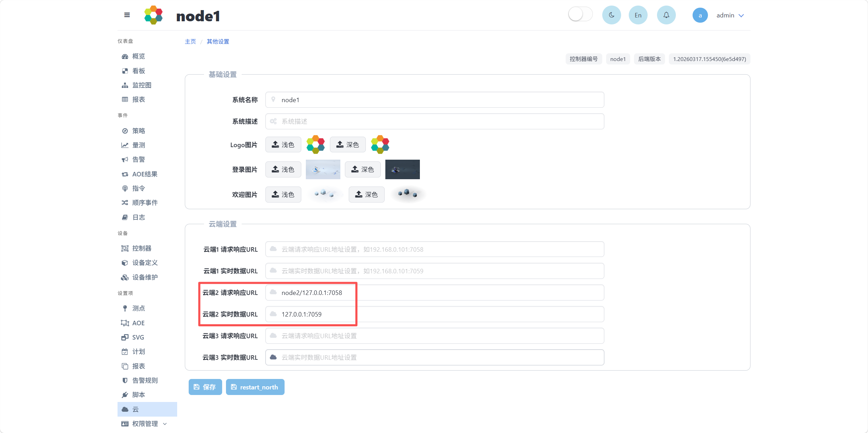The width and height of the screenshot is (868, 433).
Task: Click the 日志 book icon
Action: click(x=125, y=217)
